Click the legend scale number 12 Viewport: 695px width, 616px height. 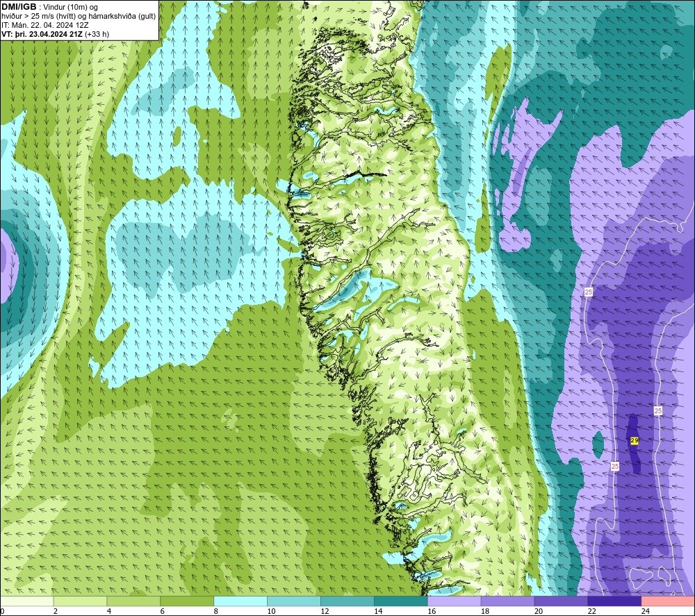point(325,611)
